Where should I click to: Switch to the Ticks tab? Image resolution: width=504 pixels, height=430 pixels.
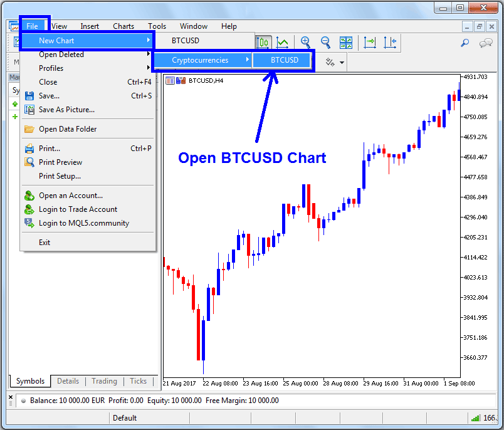point(138,381)
